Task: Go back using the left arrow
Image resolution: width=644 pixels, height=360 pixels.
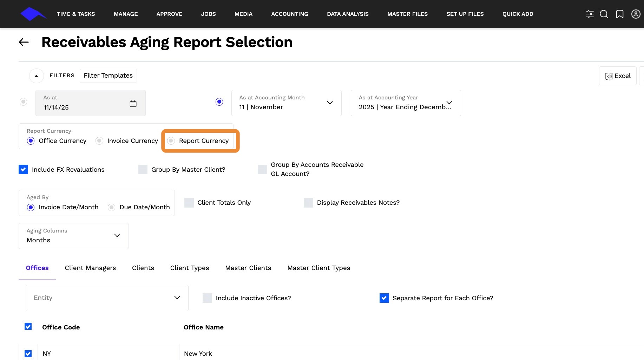Action: [x=24, y=42]
